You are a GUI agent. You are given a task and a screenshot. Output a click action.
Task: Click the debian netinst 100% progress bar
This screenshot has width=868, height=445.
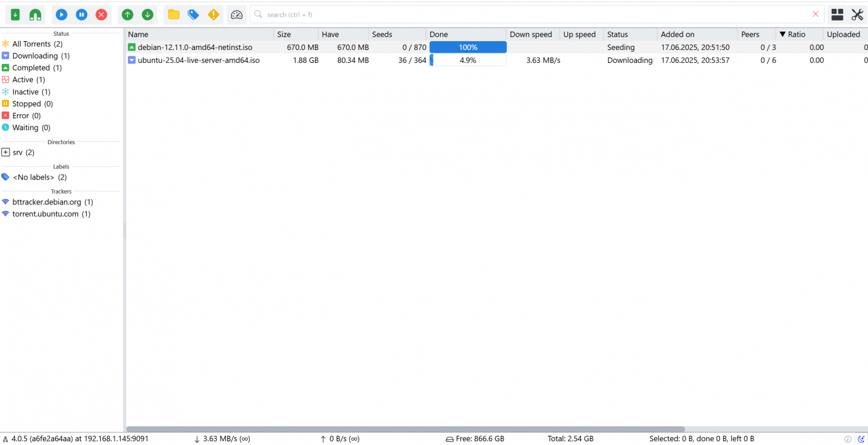tap(468, 47)
